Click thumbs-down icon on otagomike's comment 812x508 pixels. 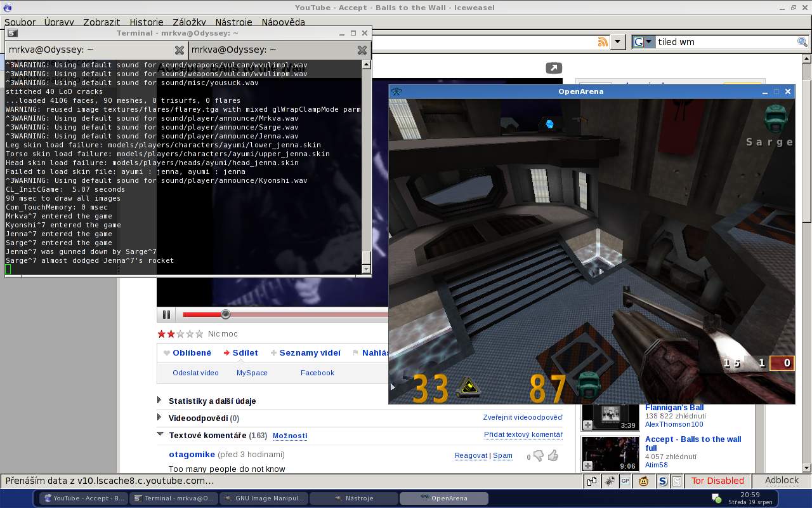coord(539,456)
